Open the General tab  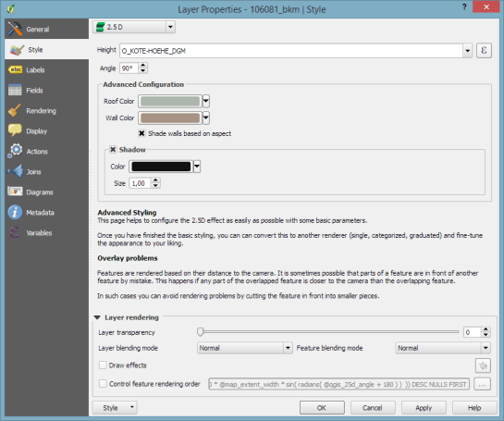46,29
